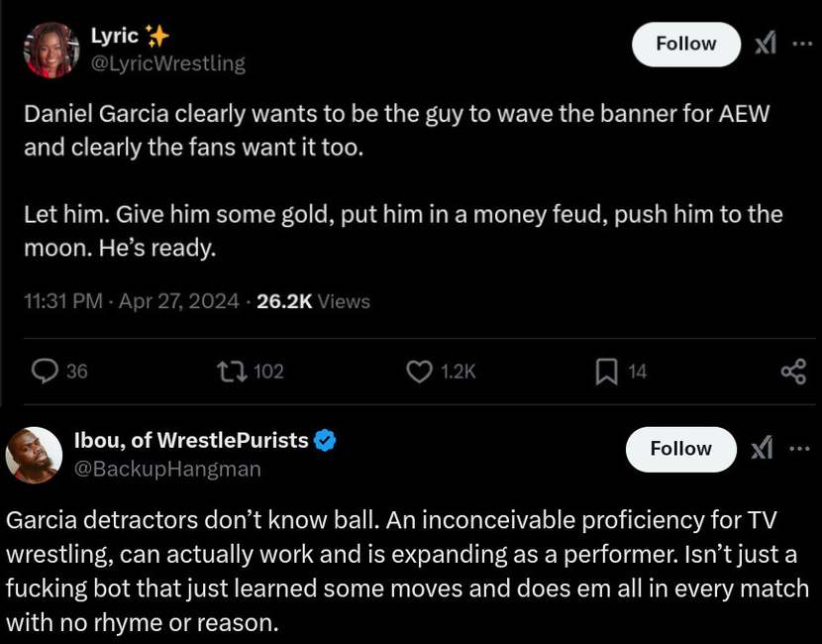This screenshot has height=644, width=822.
Task: Click the Ibou, of WrestlePurists display name
Action: pyautogui.click(x=191, y=441)
